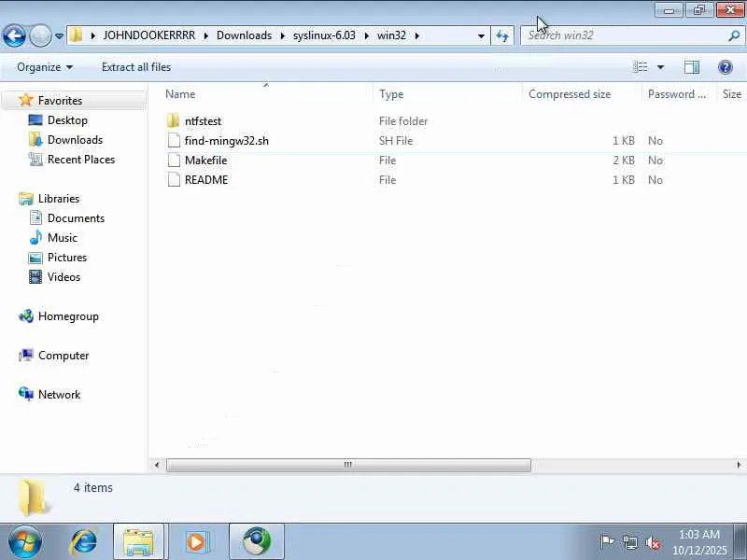Sort by Password column header
747x560 pixels.
[x=676, y=94]
